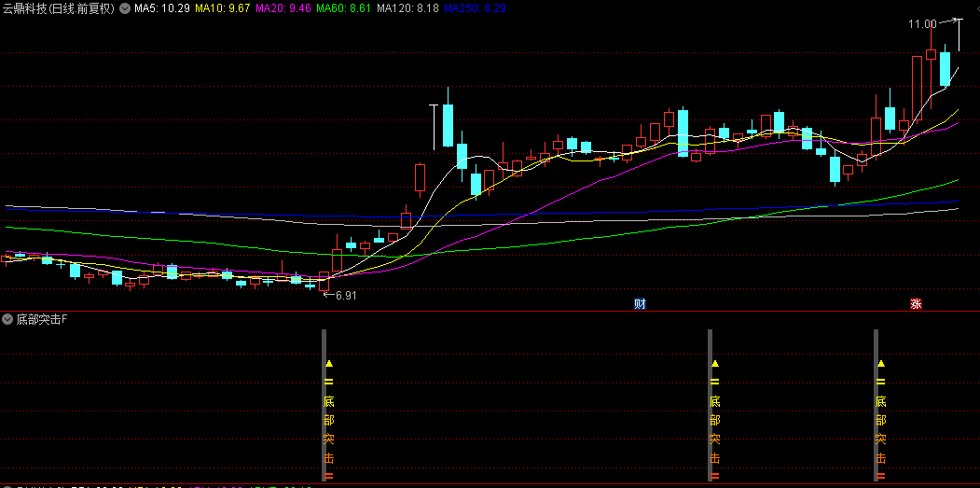Click the yellow MA10: 9.67 legend
This screenshot has width=980, height=488.
tap(223, 8)
